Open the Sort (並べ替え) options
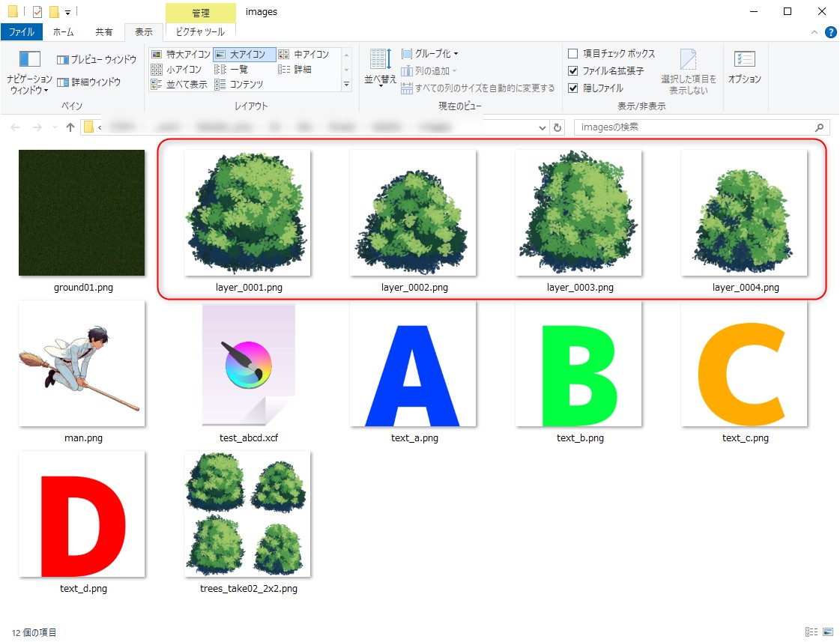This screenshot has height=642, width=840. click(380, 67)
